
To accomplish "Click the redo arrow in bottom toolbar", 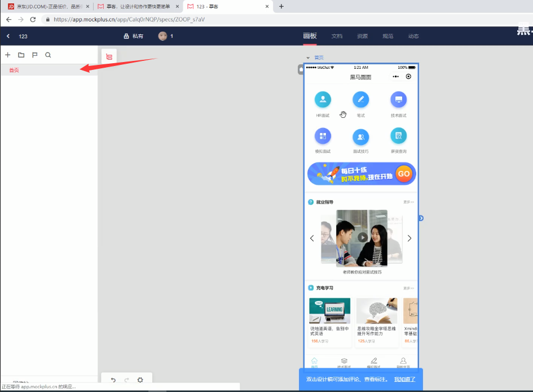I will pyautogui.click(x=126, y=380).
